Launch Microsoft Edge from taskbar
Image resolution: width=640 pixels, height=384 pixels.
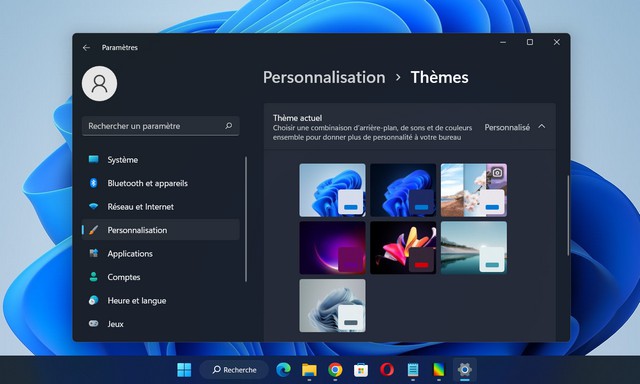[x=283, y=370]
